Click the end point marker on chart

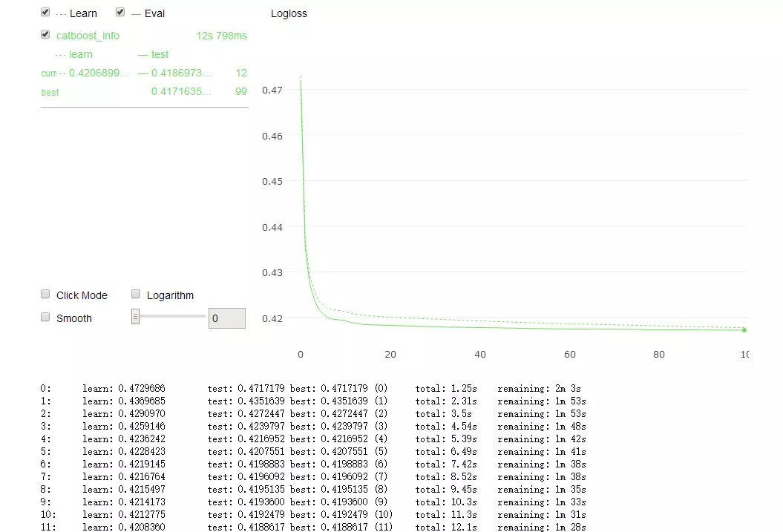point(744,330)
